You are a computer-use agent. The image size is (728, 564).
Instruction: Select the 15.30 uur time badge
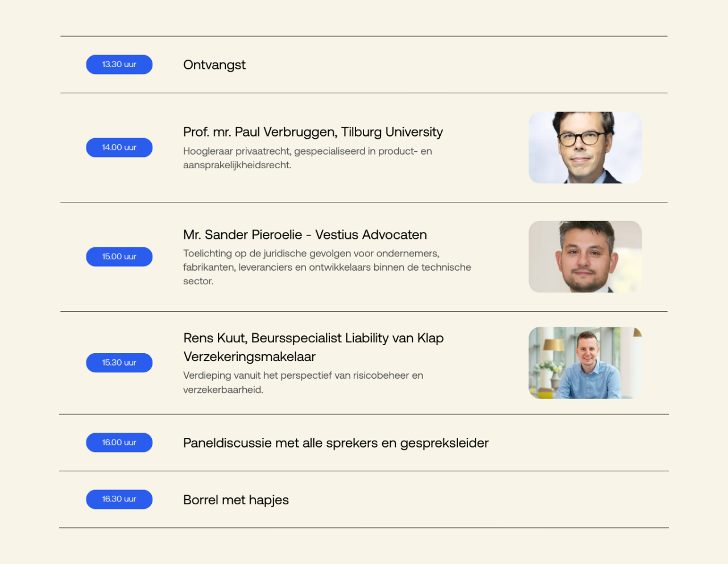click(119, 363)
